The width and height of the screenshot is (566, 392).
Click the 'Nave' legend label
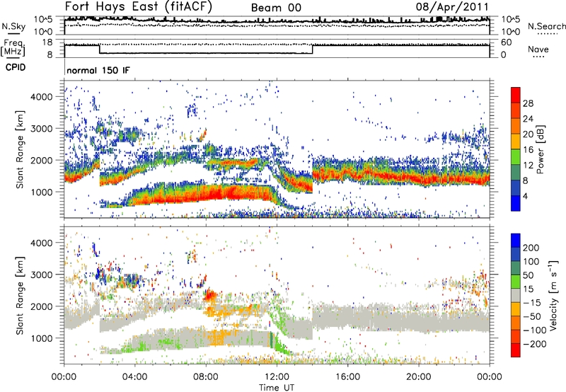[538, 50]
